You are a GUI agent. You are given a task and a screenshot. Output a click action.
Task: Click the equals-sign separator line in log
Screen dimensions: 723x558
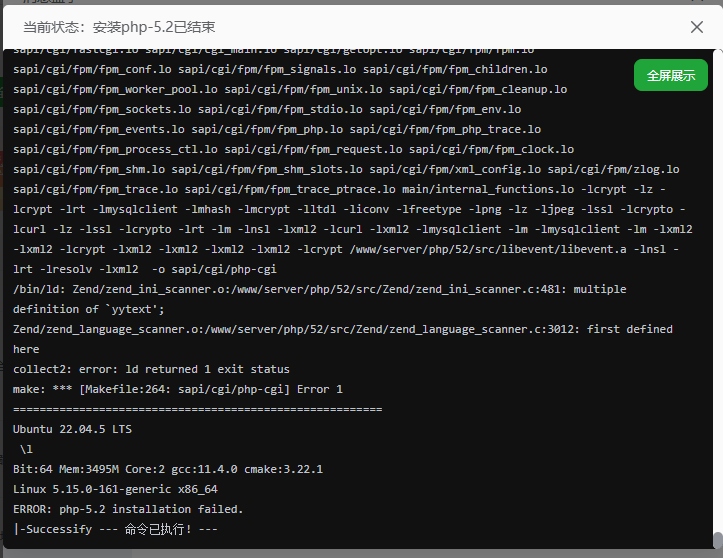point(198,409)
